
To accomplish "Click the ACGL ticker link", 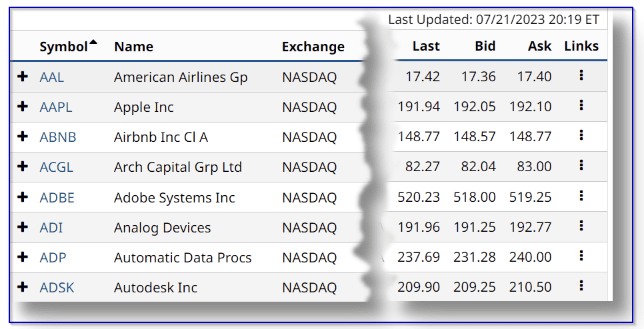I will coord(56,167).
